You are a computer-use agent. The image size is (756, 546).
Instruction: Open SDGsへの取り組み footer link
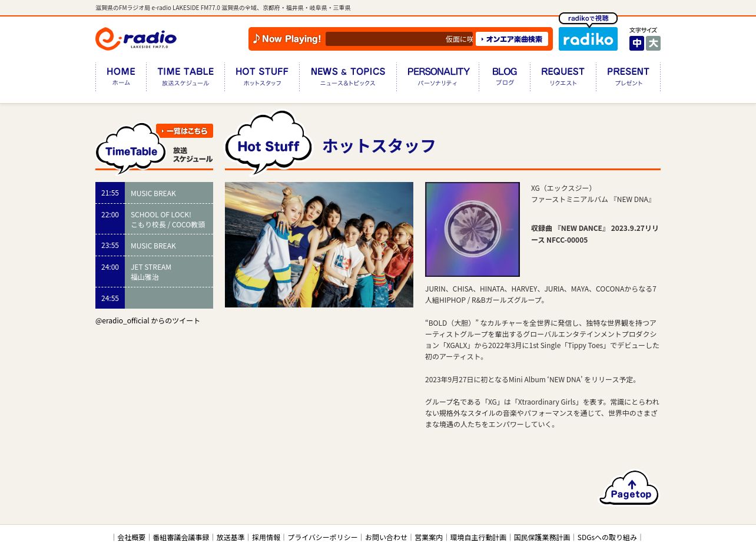tap(607, 537)
